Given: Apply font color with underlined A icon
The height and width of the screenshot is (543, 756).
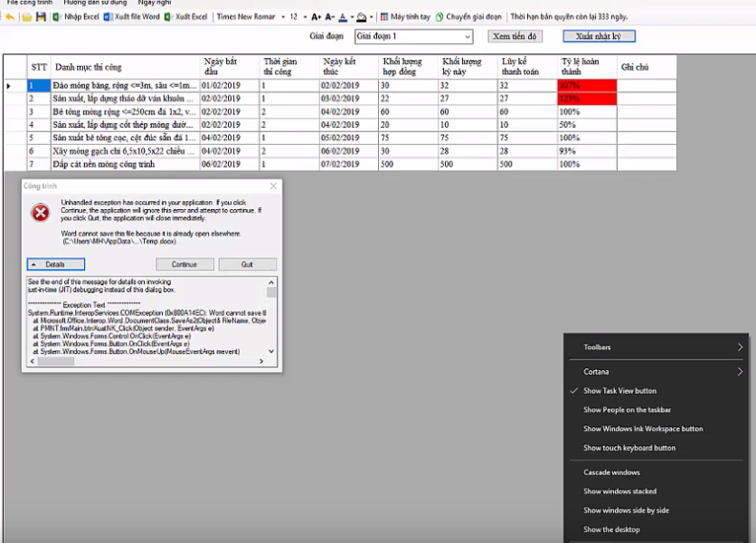Looking at the screenshot, I should tap(343, 17).
